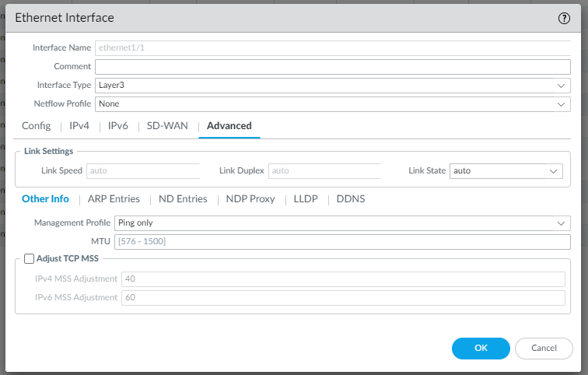Select the Other Info sub-tab

click(45, 199)
